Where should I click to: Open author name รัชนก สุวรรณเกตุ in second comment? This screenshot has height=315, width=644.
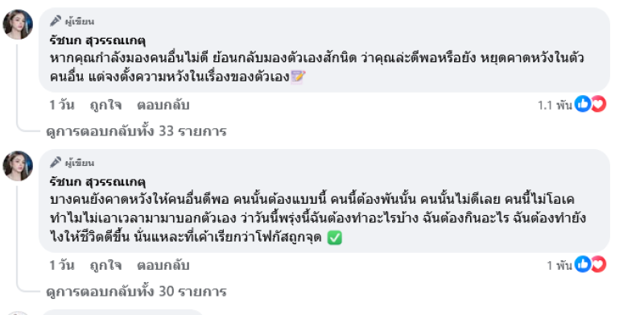point(97,182)
